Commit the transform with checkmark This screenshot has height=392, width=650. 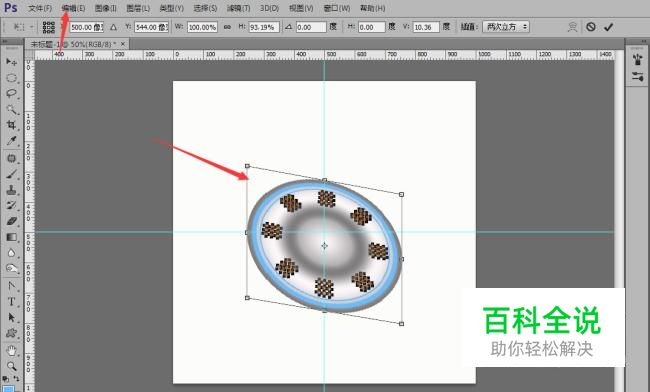pos(609,27)
